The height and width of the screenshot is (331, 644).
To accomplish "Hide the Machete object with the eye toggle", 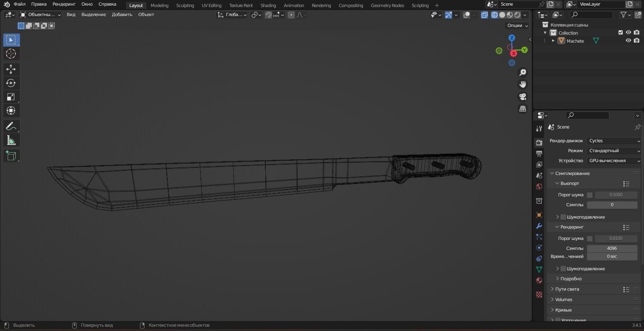I will (x=628, y=41).
